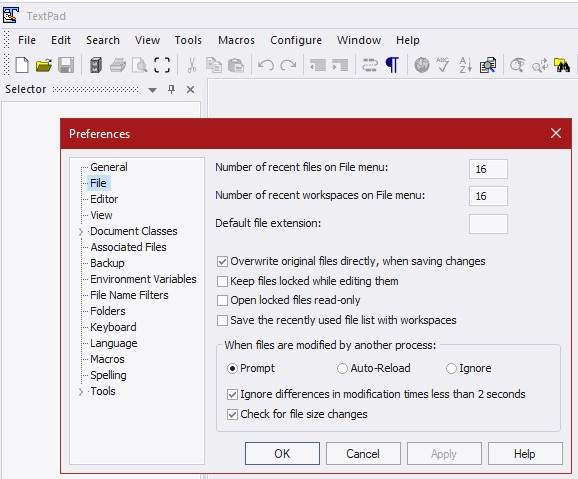Click the Undo arrow icon

266,65
